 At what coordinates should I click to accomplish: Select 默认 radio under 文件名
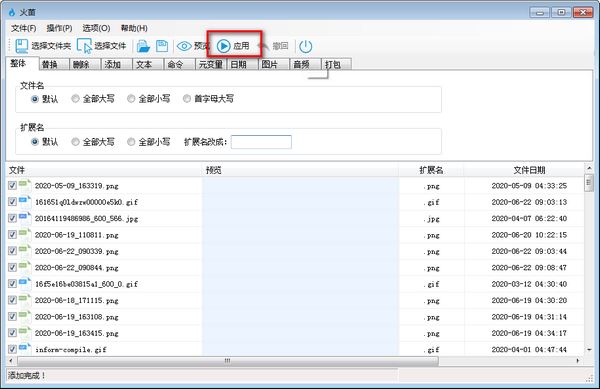35,99
